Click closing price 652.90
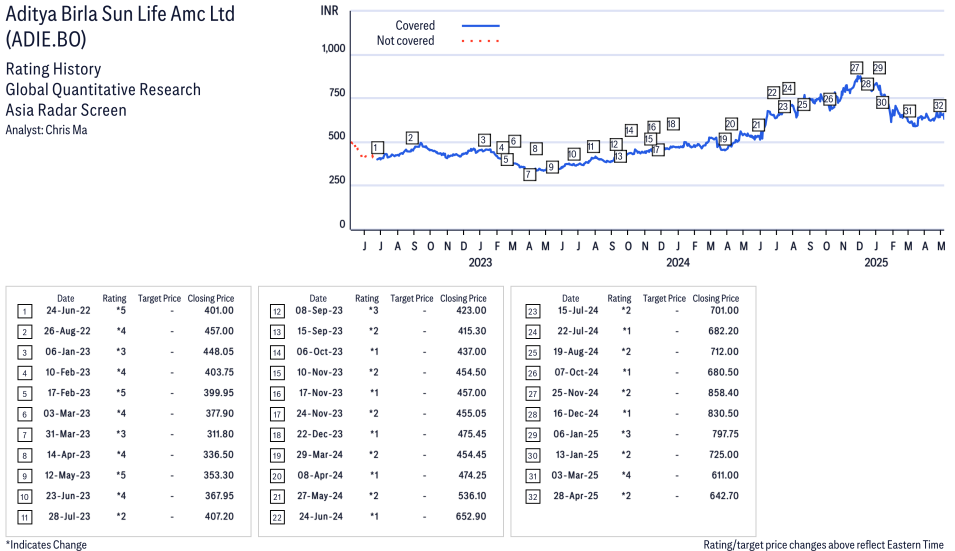 click(x=471, y=516)
